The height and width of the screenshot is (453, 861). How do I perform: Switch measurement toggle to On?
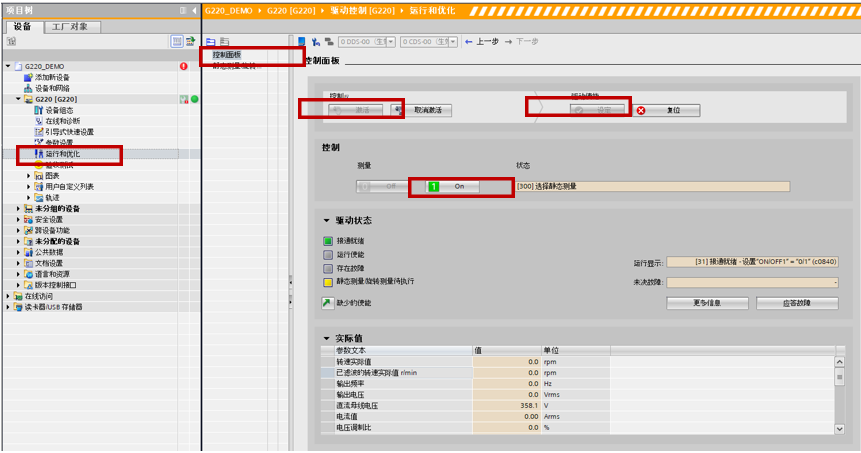click(x=452, y=186)
